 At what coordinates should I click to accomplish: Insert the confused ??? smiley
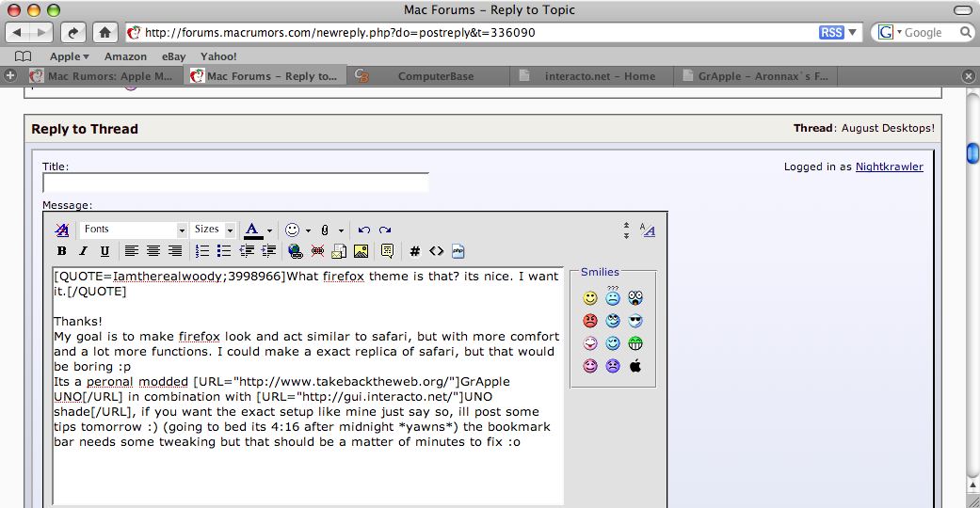point(613,296)
